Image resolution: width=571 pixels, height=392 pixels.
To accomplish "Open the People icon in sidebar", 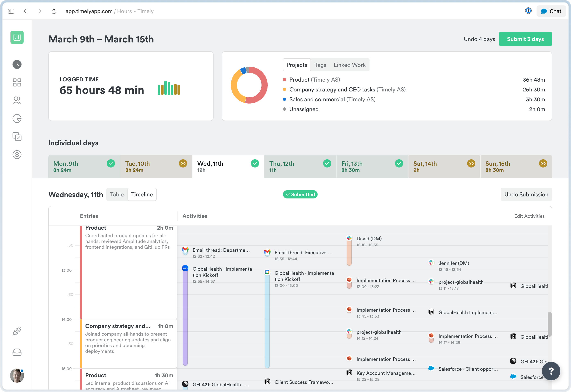I will point(17,100).
